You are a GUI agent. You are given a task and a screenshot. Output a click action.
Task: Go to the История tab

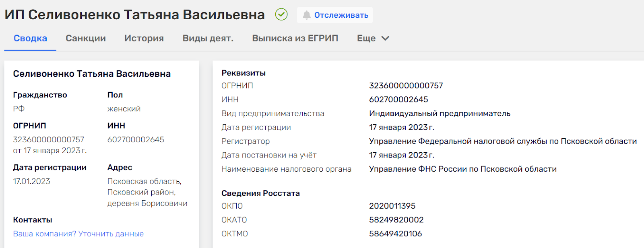tap(144, 38)
